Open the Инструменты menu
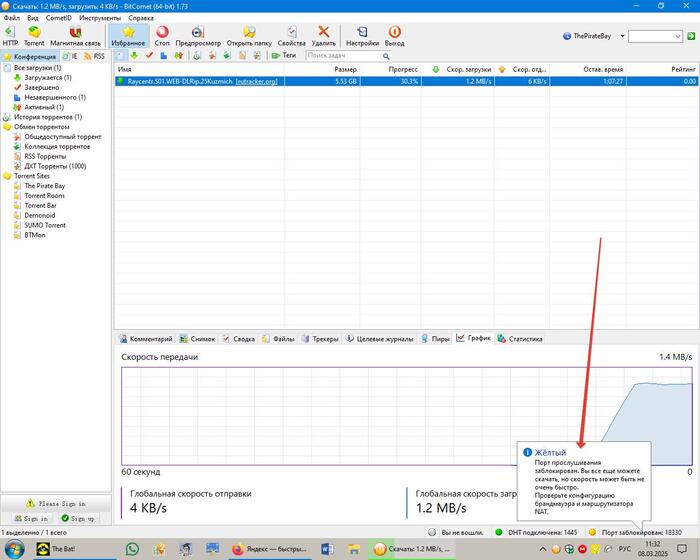This screenshot has width=700, height=560. 100,18
